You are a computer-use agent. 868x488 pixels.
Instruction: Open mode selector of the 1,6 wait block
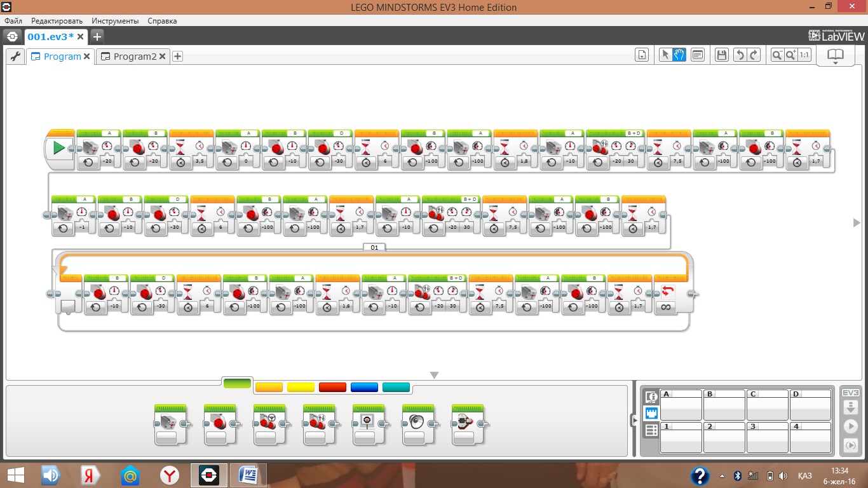pos(327,307)
